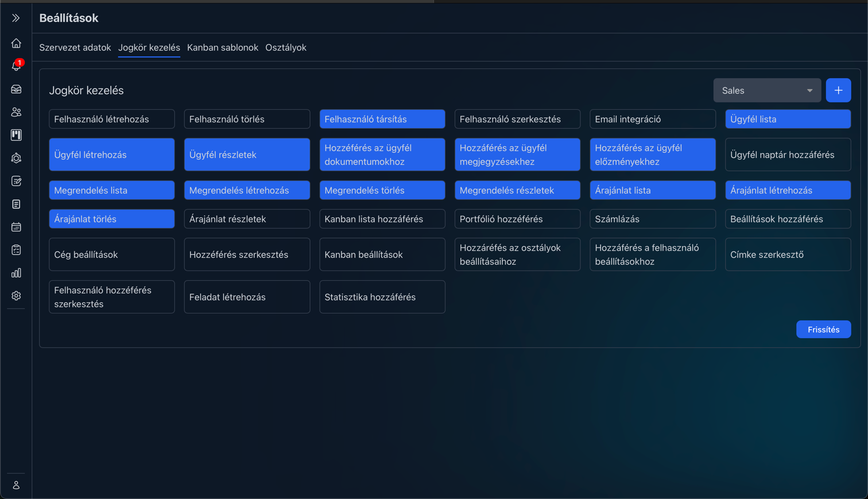
Task: Go to the home dashboard icon
Action: 16,44
